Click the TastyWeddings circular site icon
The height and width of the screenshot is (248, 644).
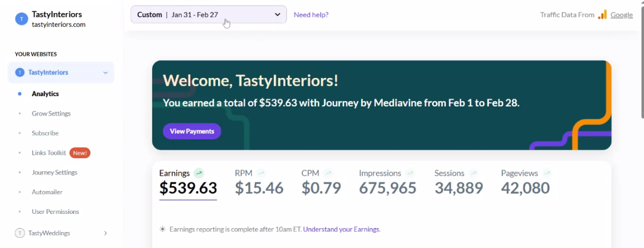coord(20,233)
